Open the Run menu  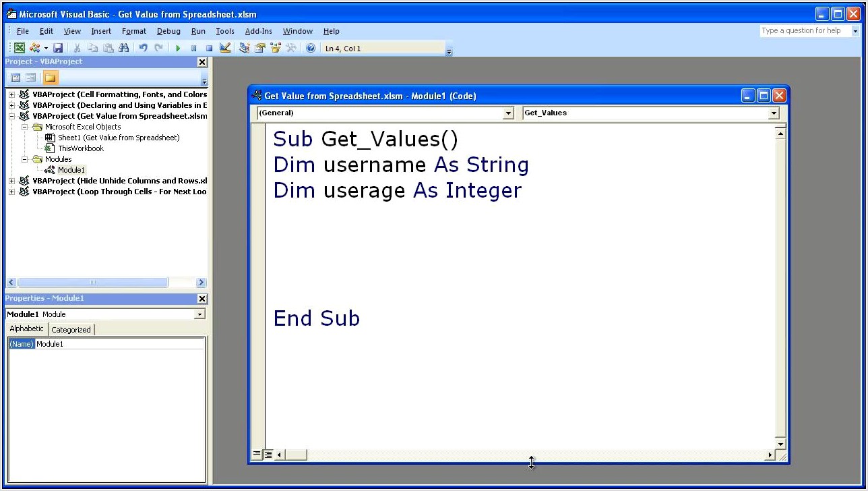198,31
